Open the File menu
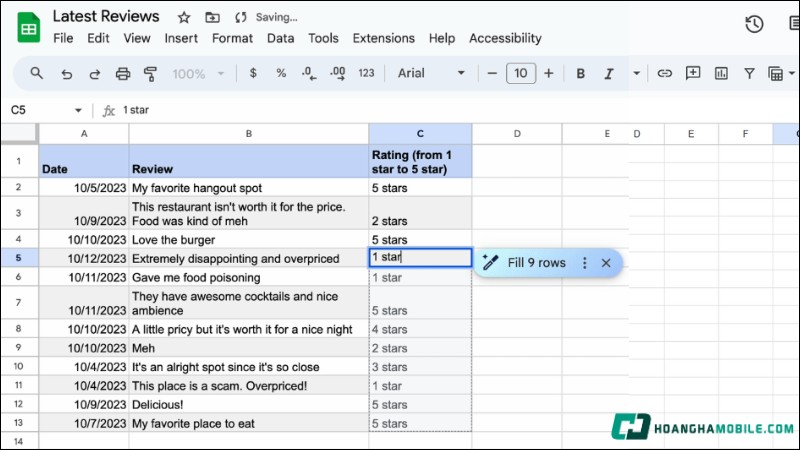800x450 pixels. tap(63, 38)
